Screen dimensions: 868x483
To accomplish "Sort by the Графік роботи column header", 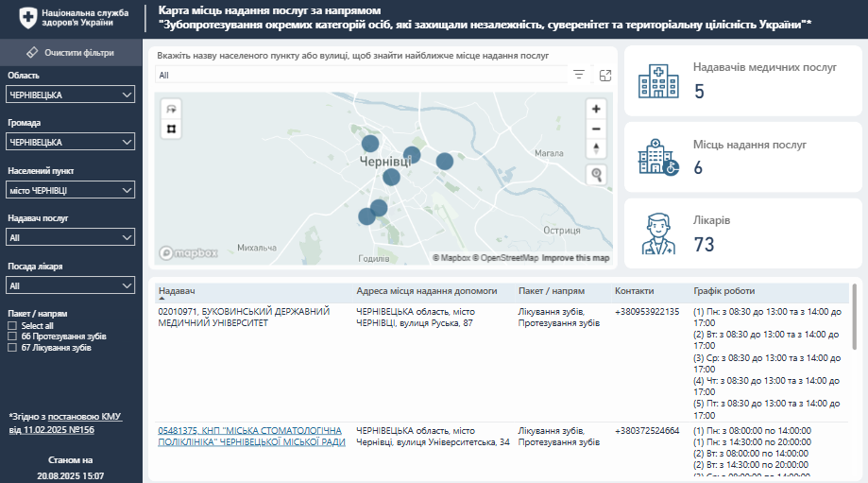I will [724, 291].
